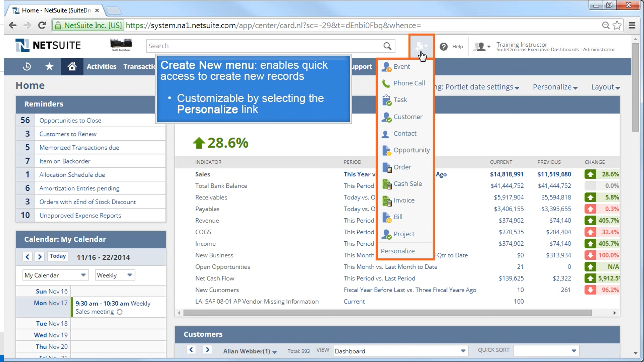Open Unapproved Expense Reports reminder
Image resolution: width=644 pixels, height=362 pixels.
80,216
